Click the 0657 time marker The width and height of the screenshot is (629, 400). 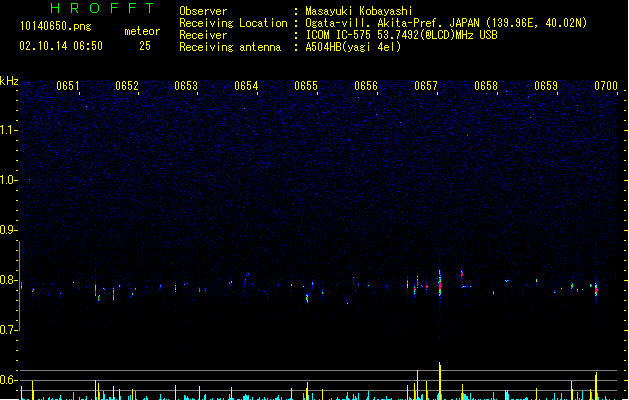[x=426, y=86]
